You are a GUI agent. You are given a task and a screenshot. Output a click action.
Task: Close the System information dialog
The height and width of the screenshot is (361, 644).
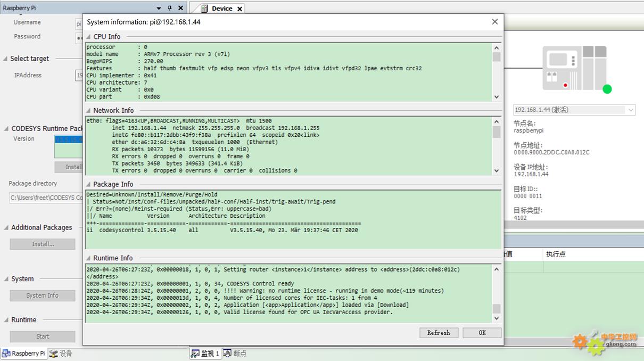[495, 22]
